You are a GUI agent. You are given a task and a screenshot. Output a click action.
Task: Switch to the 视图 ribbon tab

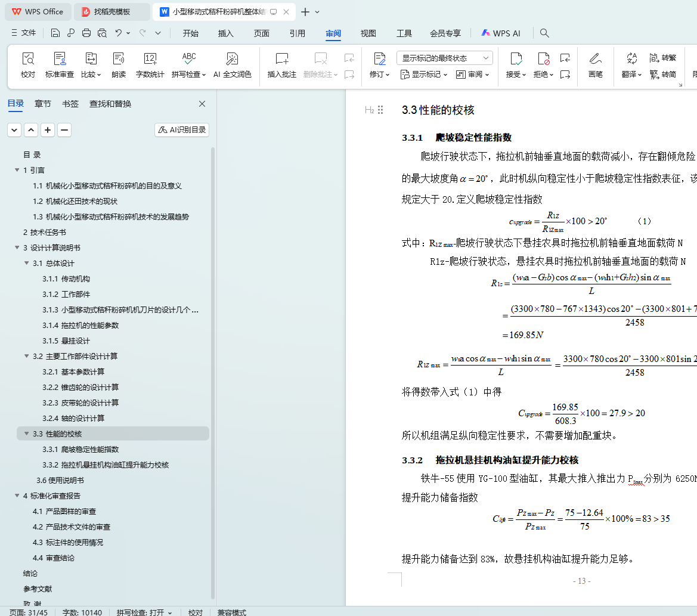[x=368, y=33]
